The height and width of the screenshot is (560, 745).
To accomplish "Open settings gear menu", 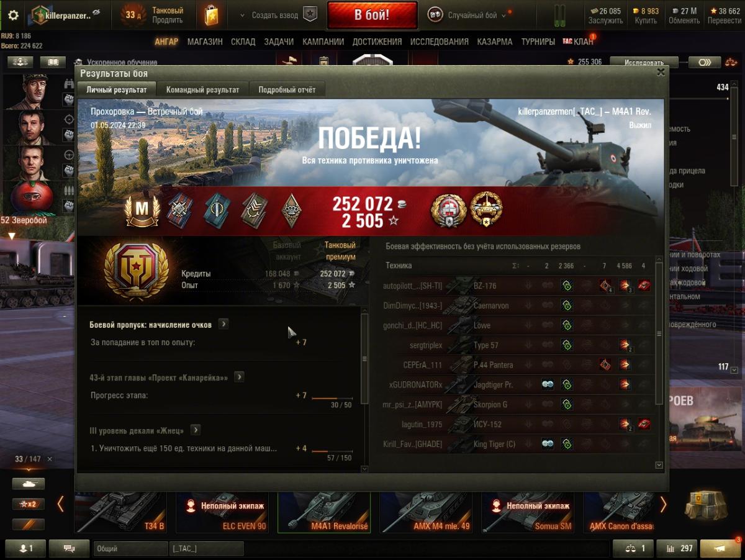I will [13, 15].
